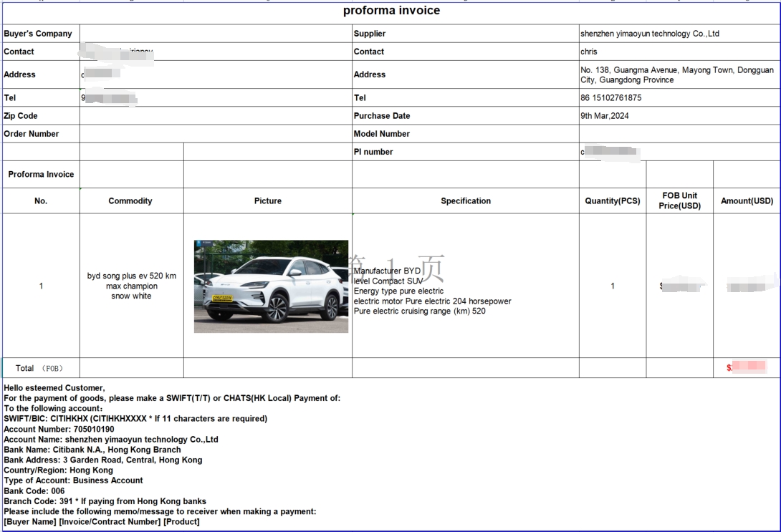Click the supplier address 'No. 138, Guangma Avenue' cell

679,74
